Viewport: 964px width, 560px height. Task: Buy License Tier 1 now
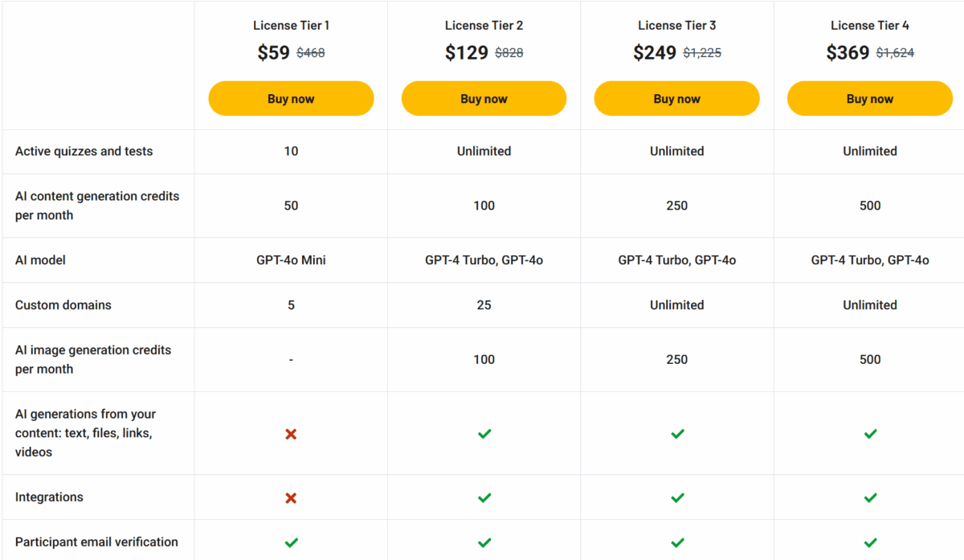pos(291,99)
